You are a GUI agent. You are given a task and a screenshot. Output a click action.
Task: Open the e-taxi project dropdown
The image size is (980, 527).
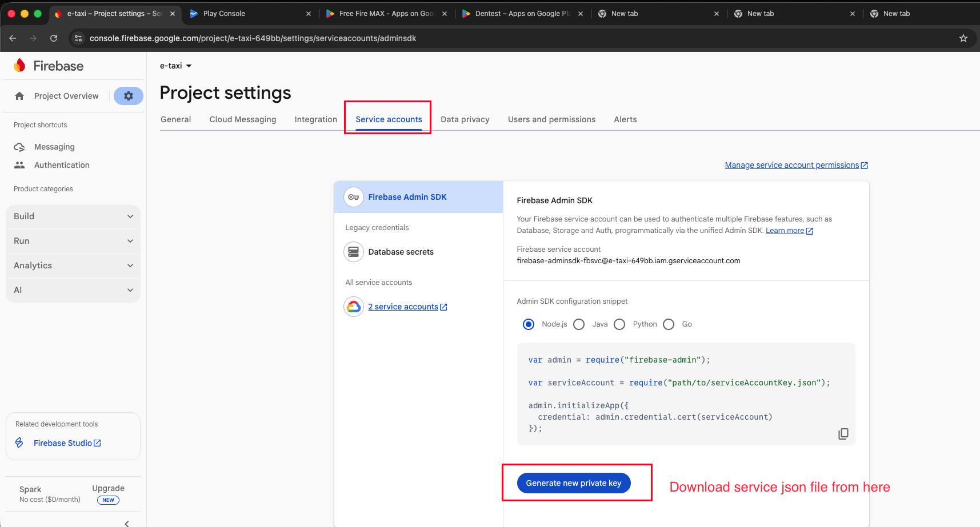coord(176,66)
